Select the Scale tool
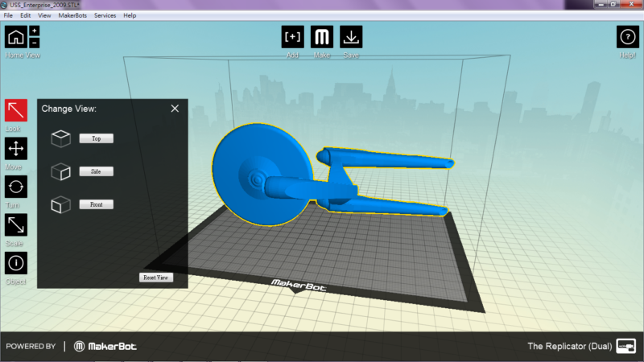Screen dimensions: 644x362 click(16, 225)
